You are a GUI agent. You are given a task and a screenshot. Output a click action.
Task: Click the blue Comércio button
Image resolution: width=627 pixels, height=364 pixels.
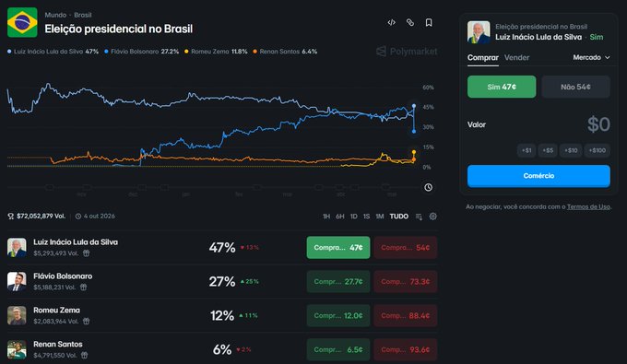coord(538,176)
